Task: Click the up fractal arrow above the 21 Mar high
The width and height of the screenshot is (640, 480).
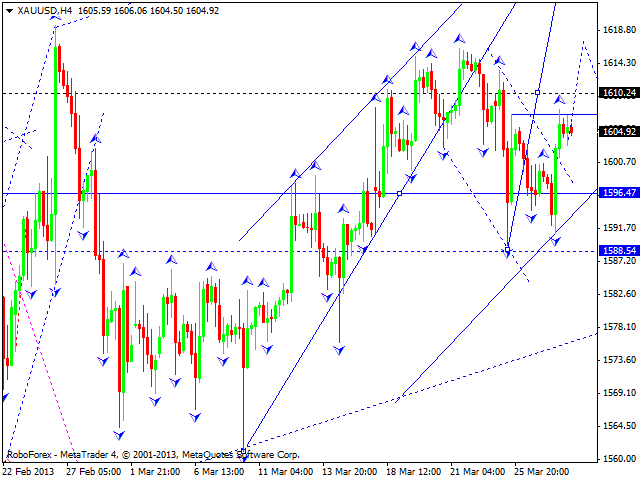Action: click(459, 39)
